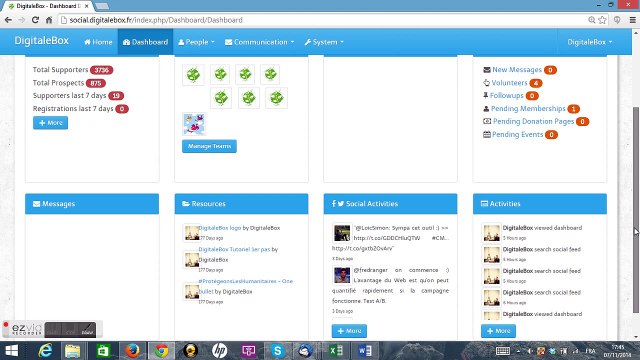
Task: Click the Activities panel header icon
Action: pos(484,203)
